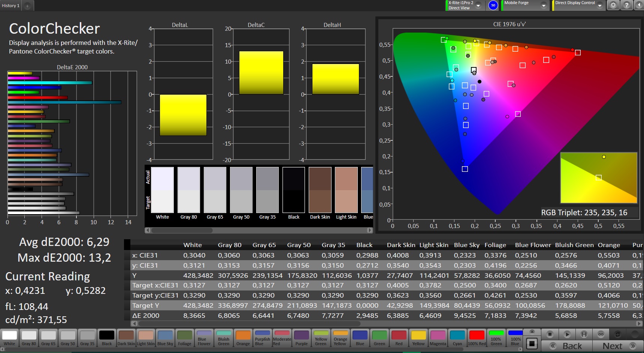Start reading with the play button
This screenshot has height=353, width=644.
[567, 334]
